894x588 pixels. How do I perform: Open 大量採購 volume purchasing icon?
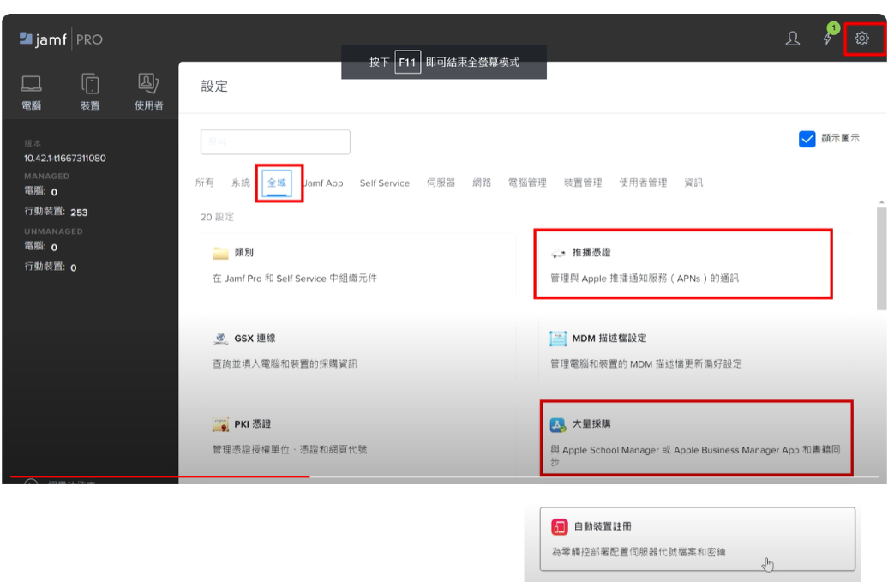click(x=558, y=425)
